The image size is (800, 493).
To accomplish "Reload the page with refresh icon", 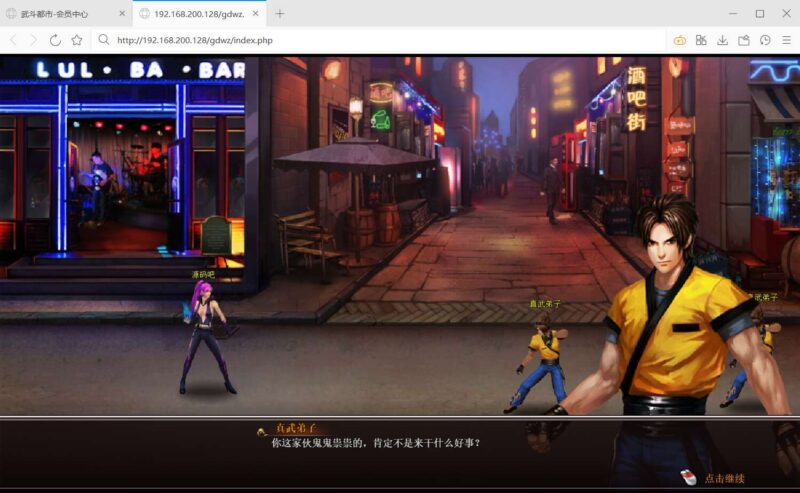I will coord(55,40).
